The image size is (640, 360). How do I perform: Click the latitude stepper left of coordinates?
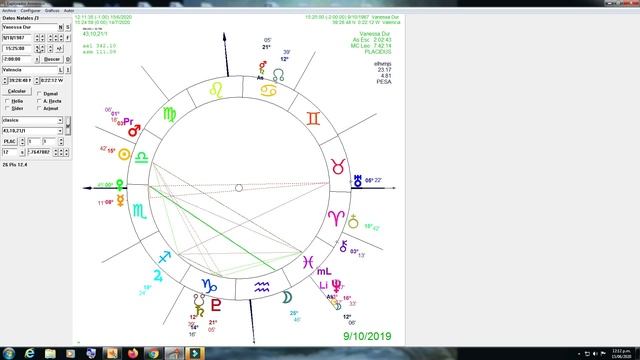[5, 80]
